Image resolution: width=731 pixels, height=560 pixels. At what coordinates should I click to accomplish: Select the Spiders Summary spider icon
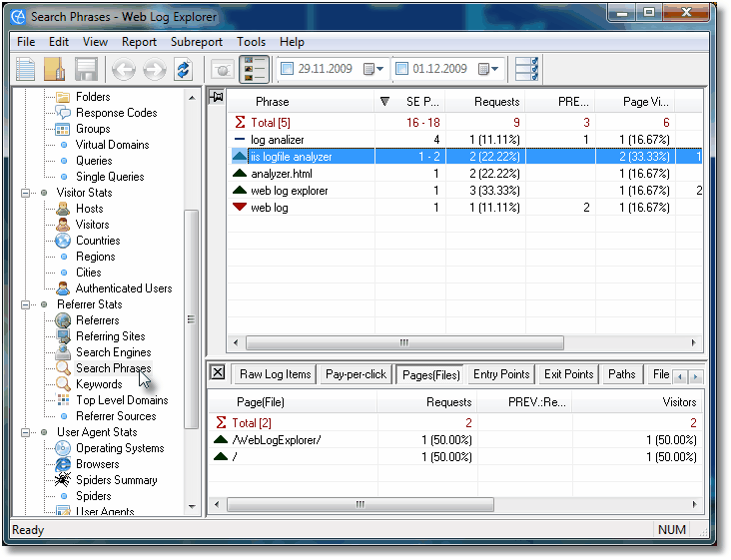[x=63, y=480]
